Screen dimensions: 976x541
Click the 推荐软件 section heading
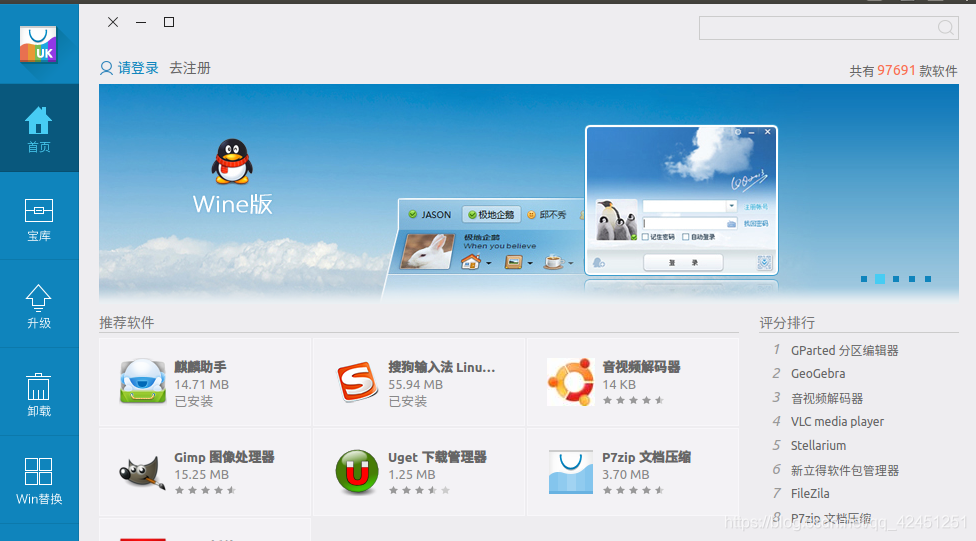tap(126, 322)
